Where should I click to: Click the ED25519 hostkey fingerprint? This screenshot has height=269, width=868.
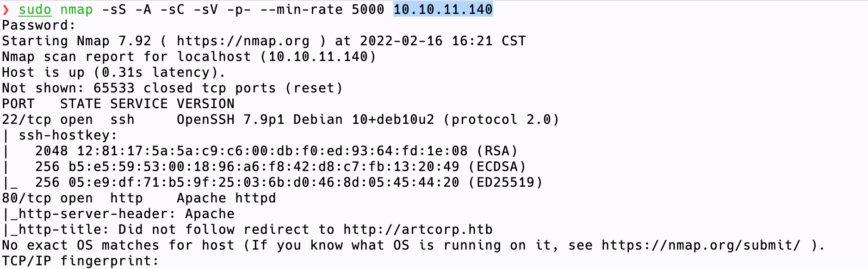point(264,183)
